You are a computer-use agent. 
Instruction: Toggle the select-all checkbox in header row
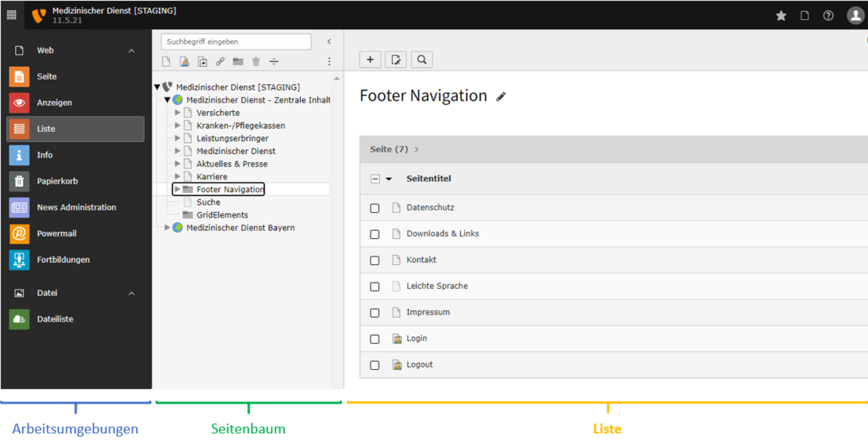tap(375, 179)
